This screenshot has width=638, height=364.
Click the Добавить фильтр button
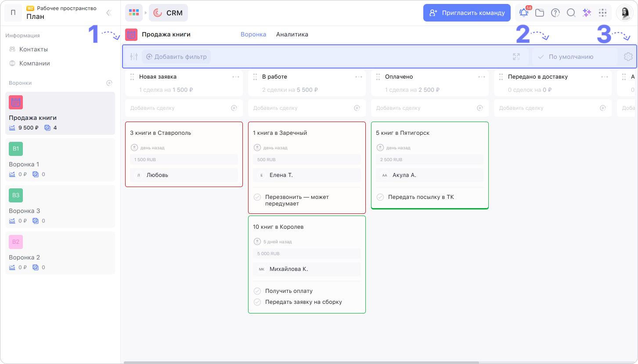tap(176, 57)
